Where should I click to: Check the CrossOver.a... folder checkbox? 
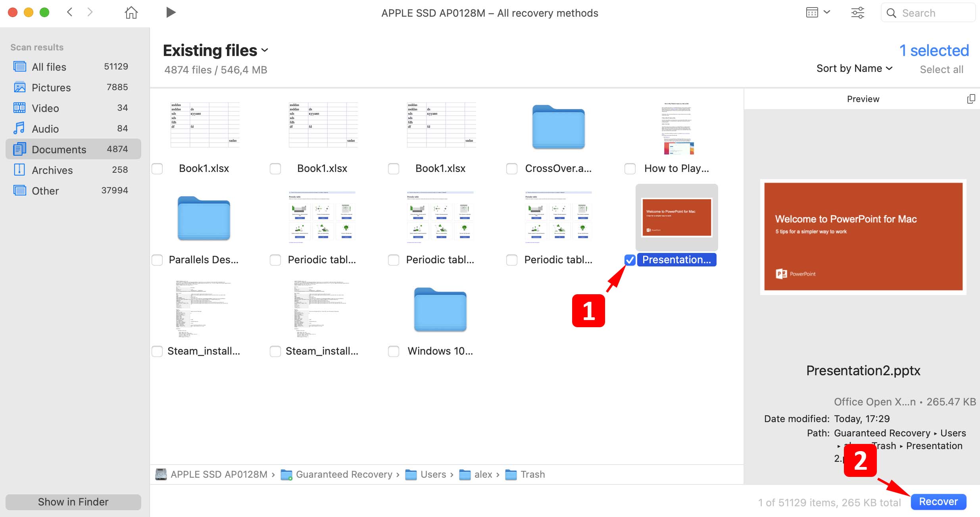(512, 169)
